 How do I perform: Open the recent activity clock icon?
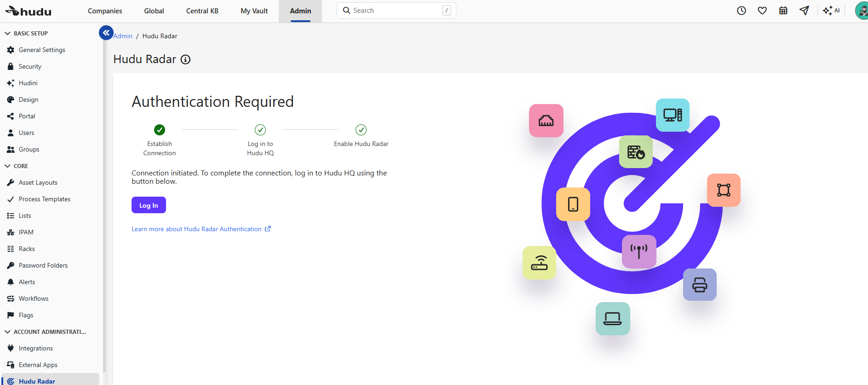click(742, 11)
